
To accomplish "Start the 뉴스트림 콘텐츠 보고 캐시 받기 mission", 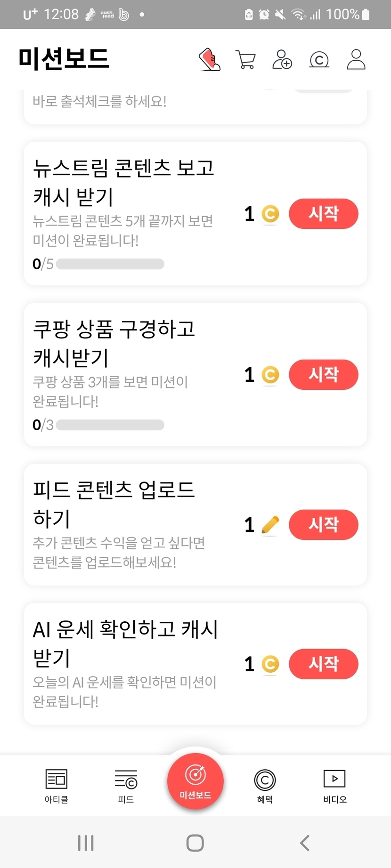I will [x=323, y=214].
